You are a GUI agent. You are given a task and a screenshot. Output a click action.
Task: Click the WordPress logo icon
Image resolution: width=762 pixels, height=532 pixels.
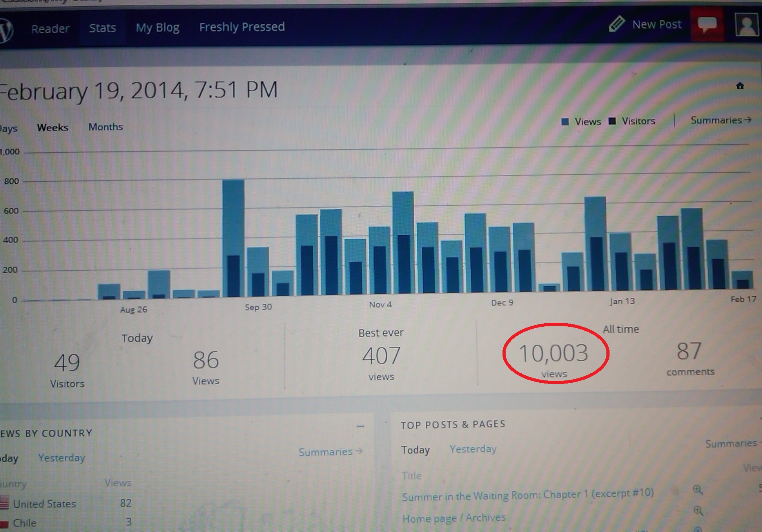pyautogui.click(x=5, y=30)
